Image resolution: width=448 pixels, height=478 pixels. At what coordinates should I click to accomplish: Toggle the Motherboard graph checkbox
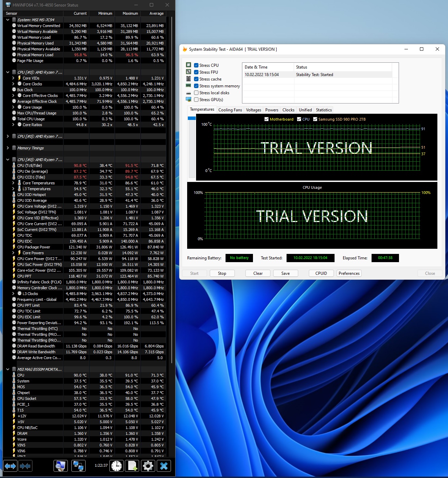(x=266, y=119)
